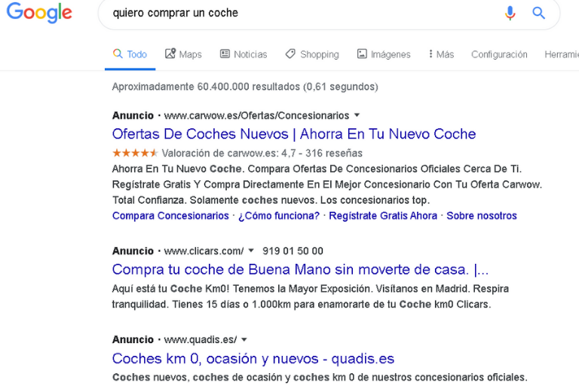Click the Google logo
This screenshot has width=579, height=392.
click(39, 12)
